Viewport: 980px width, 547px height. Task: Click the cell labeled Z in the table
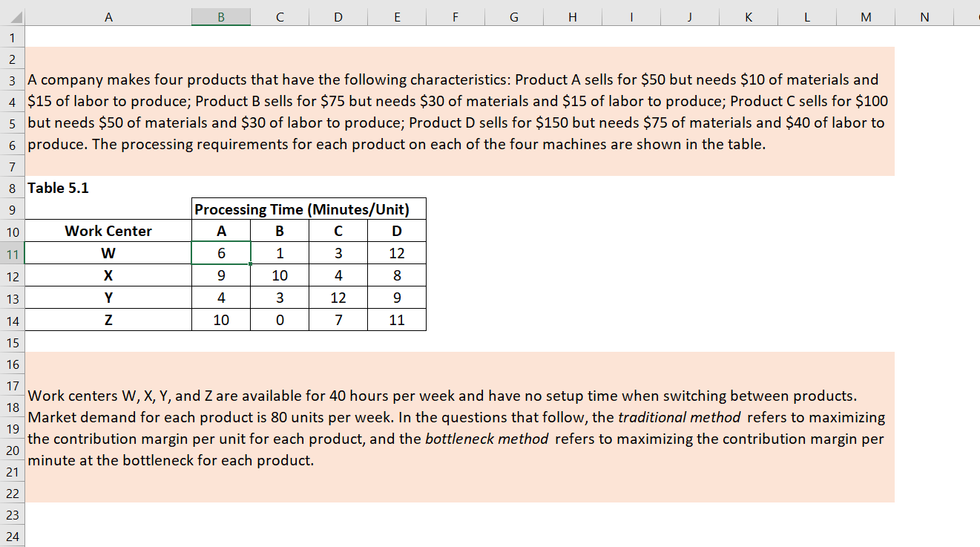tap(108, 320)
